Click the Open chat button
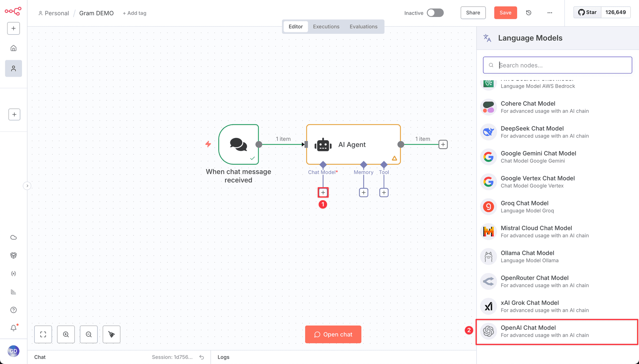 pos(333,334)
